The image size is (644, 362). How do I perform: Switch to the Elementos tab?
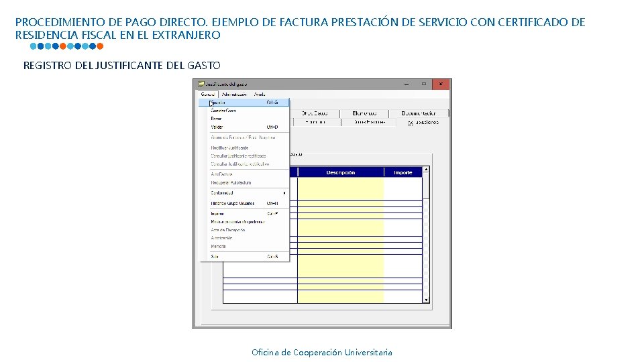[364, 113]
